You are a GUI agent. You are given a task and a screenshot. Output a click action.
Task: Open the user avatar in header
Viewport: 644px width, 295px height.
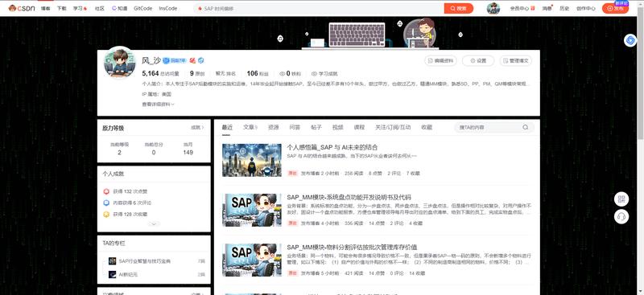point(493,8)
